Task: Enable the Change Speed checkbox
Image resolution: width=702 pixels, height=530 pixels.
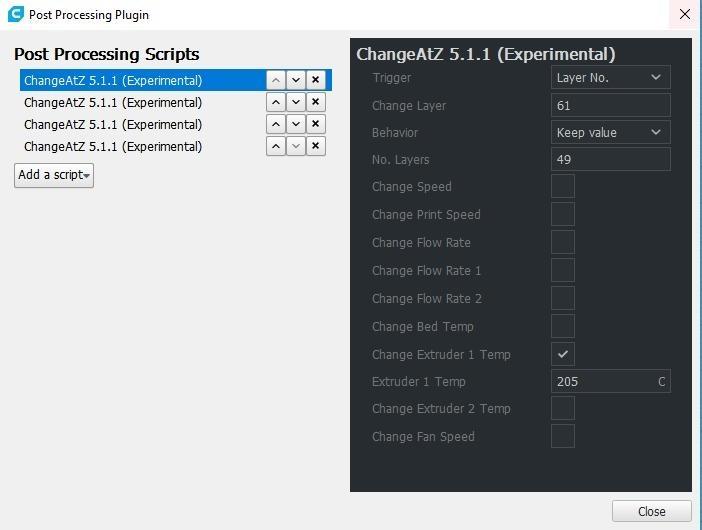Action: pos(563,187)
